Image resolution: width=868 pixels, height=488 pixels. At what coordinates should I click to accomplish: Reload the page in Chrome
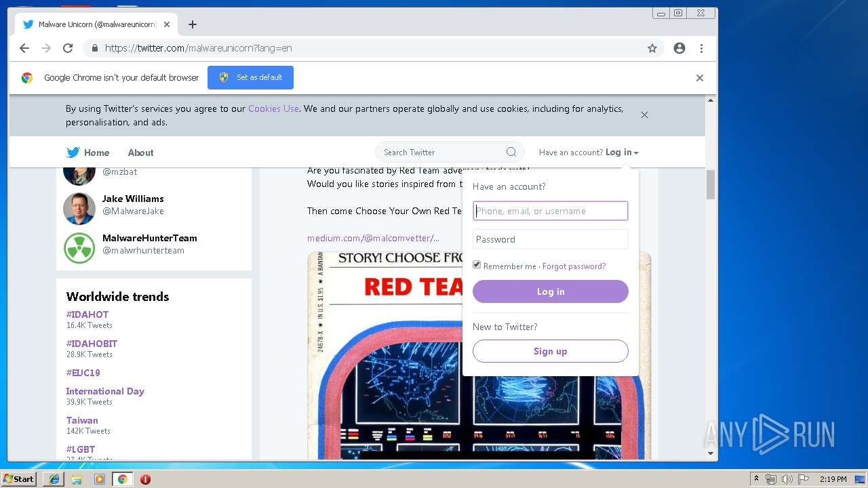click(x=68, y=48)
